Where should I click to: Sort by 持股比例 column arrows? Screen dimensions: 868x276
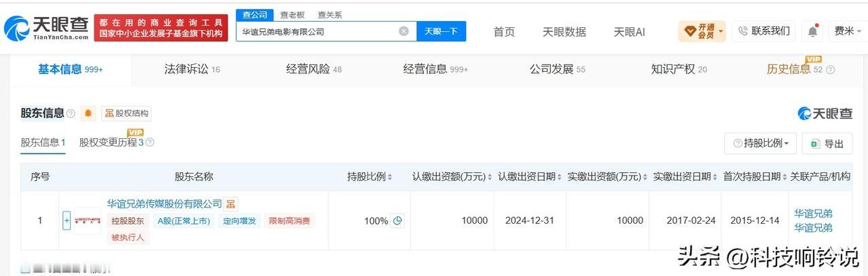[391, 177]
